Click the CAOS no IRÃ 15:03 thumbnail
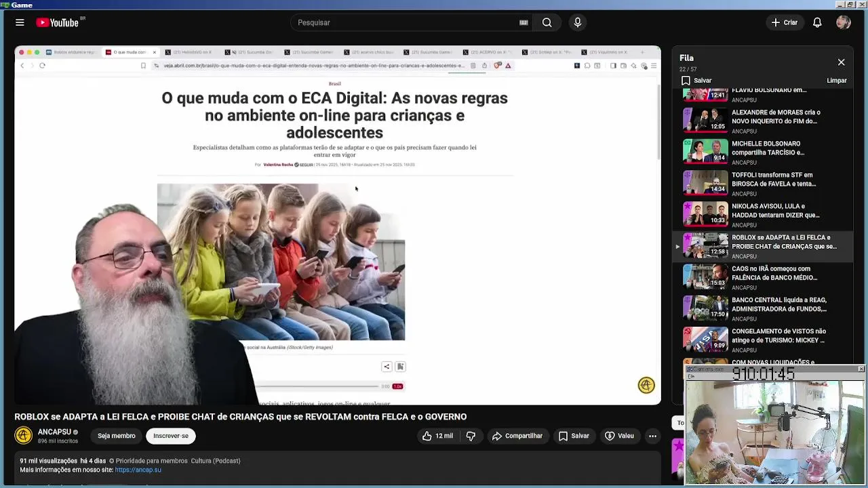The image size is (868, 488). [705, 276]
